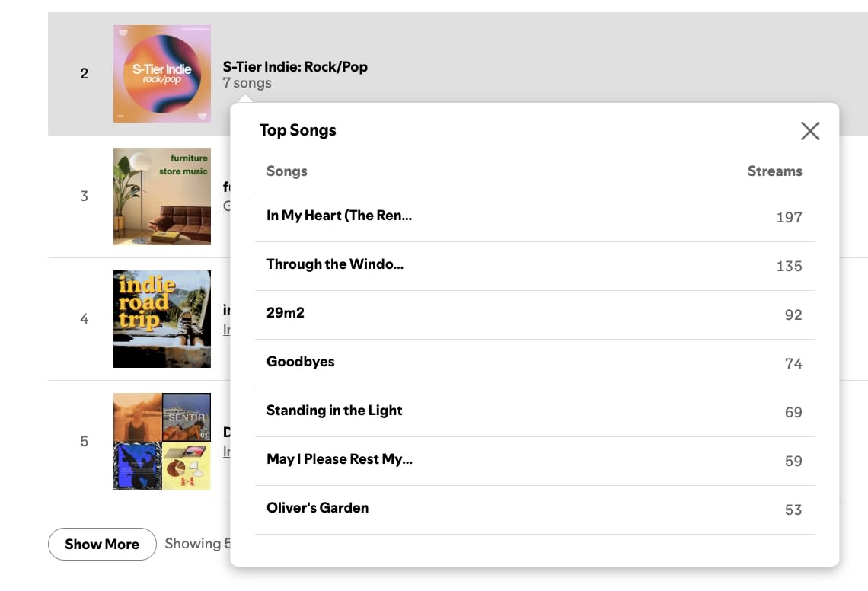Select the Oliver's Garden song row

(318, 508)
